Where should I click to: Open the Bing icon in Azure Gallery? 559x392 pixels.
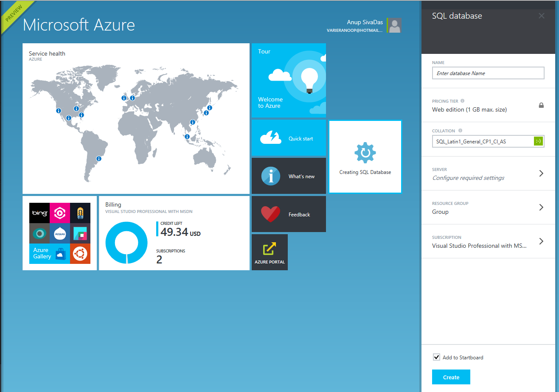click(39, 213)
